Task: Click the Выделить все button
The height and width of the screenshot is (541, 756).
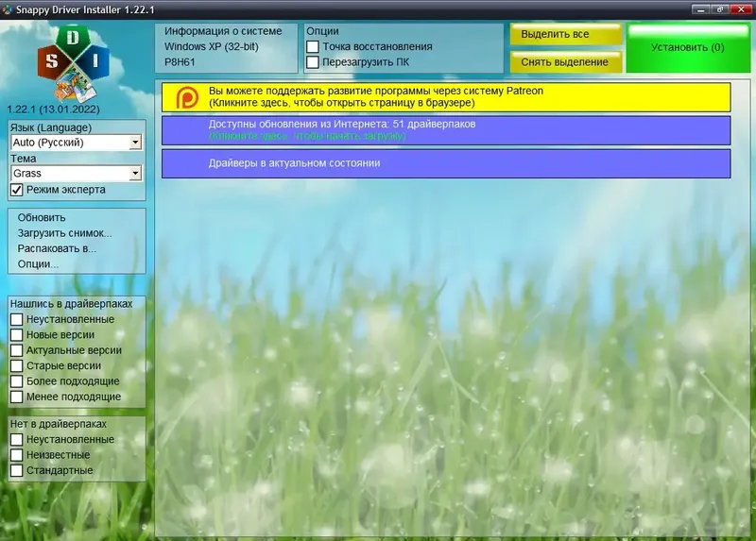Action: pyautogui.click(x=565, y=34)
